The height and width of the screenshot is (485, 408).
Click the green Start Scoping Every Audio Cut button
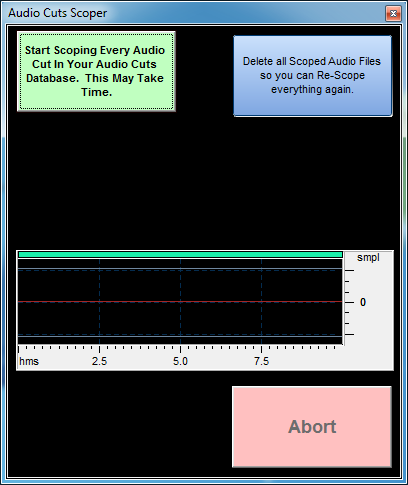coord(96,71)
